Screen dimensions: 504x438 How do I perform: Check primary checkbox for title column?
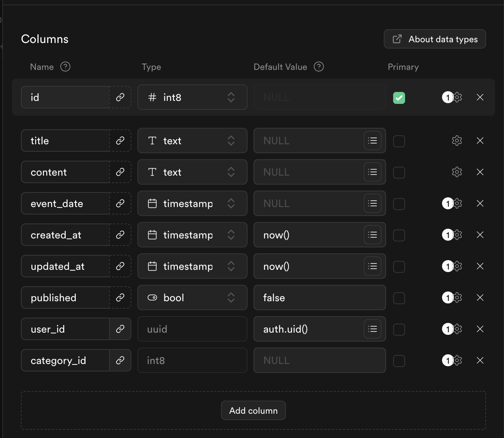point(399,141)
